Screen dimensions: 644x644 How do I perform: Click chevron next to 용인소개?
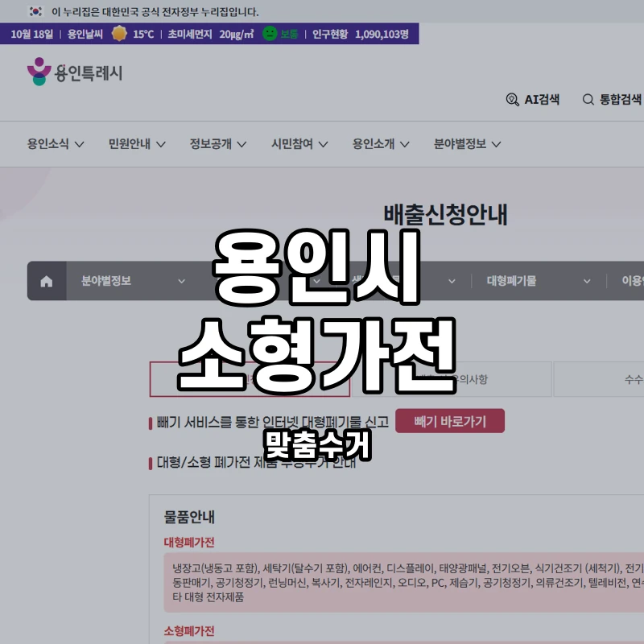[405, 144]
